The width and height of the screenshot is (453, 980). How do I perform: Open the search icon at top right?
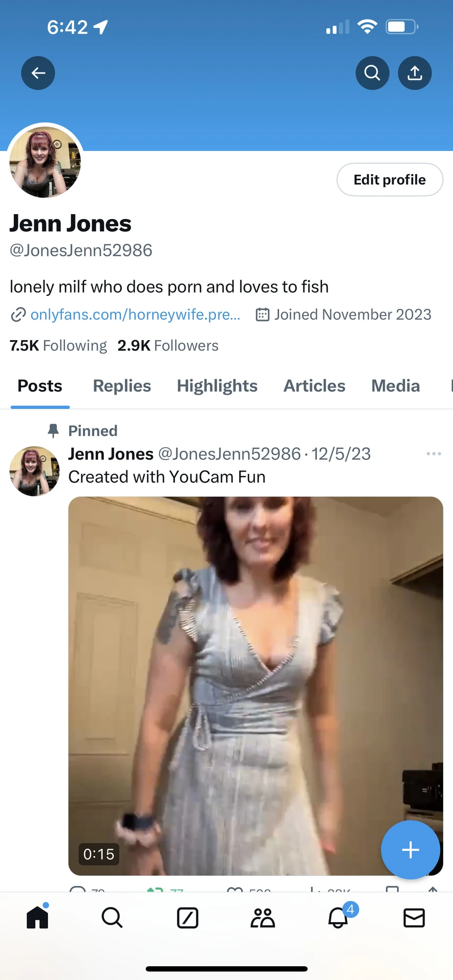pyautogui.click(x=372, y=73)
